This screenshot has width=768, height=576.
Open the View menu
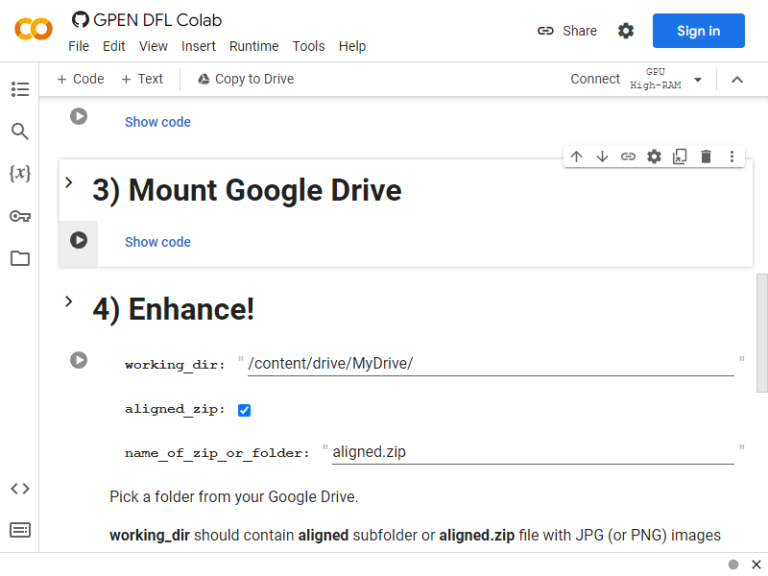[153, 46]
